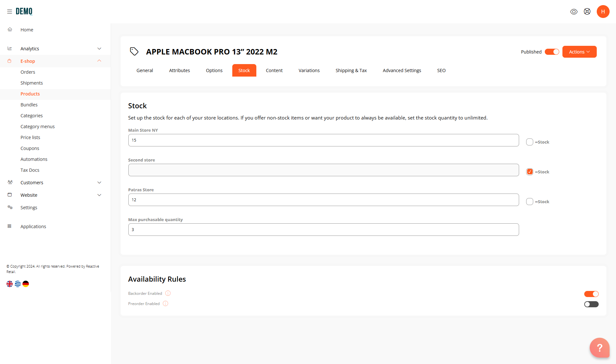The image size is (616, 364).
Task: Expand the Analytics chevron
Action: pyautogui.click(x=99, y=49)
